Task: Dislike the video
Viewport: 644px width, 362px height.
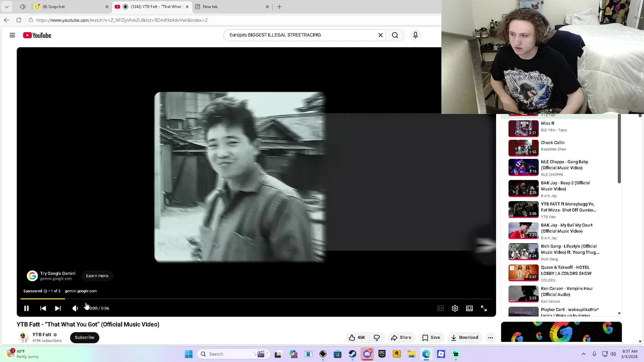Action: pyautogui.click(x=377, y=337)
